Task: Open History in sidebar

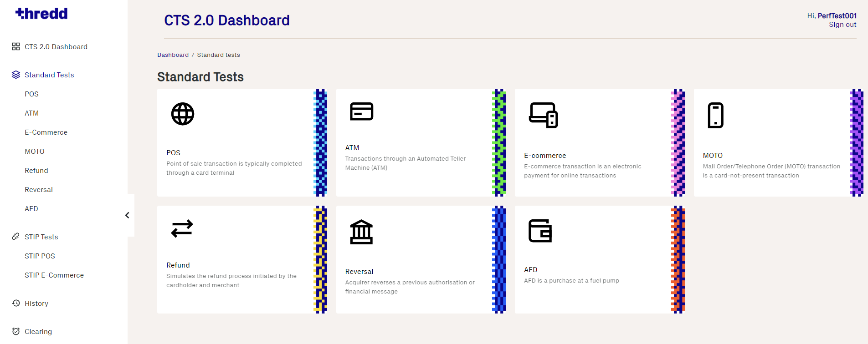Action: (x=36, y=303)
